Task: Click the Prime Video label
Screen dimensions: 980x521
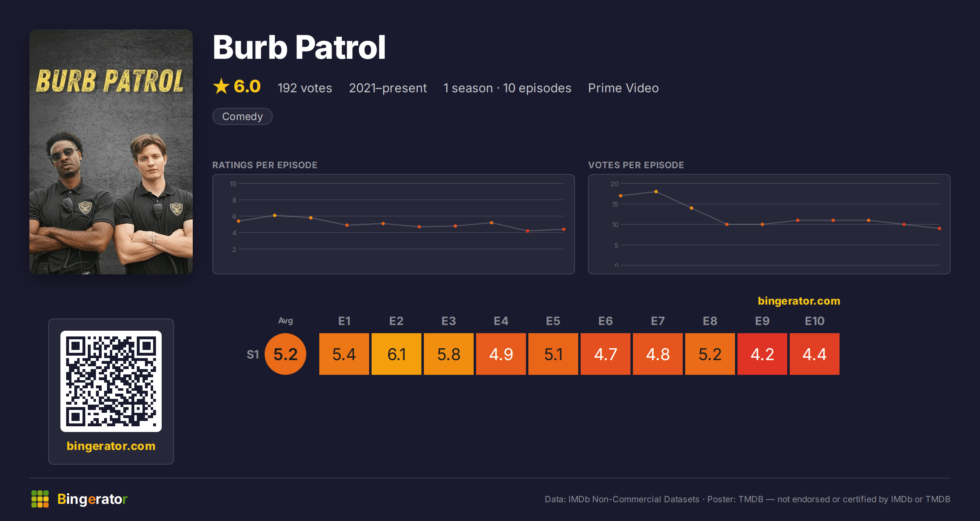Action: pyautogui.click(x=623, y=88)
